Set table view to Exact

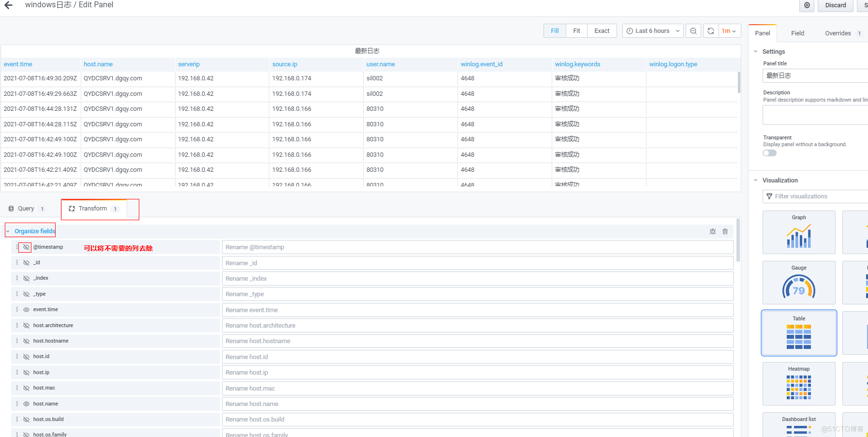click(602, 31)
